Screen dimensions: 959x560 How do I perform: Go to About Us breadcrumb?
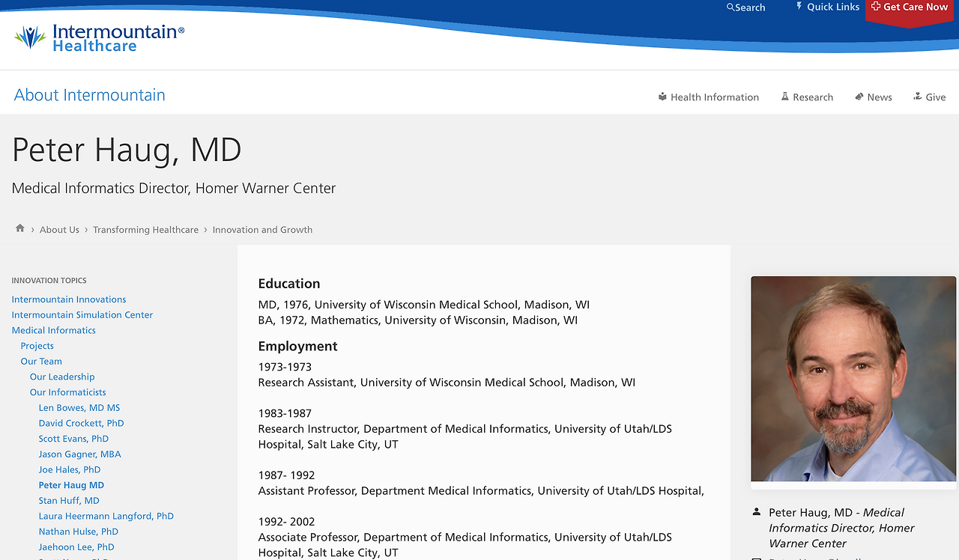59,230
